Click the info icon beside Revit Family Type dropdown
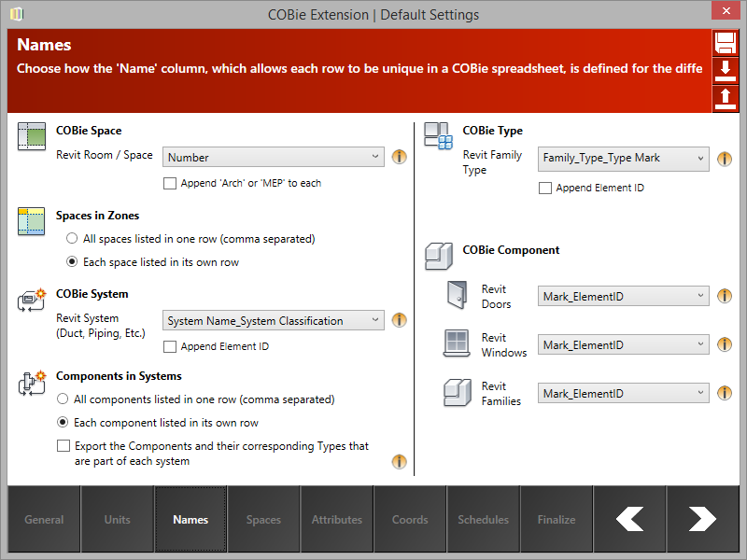Viewport: 747px width, 560px height. 725,159
